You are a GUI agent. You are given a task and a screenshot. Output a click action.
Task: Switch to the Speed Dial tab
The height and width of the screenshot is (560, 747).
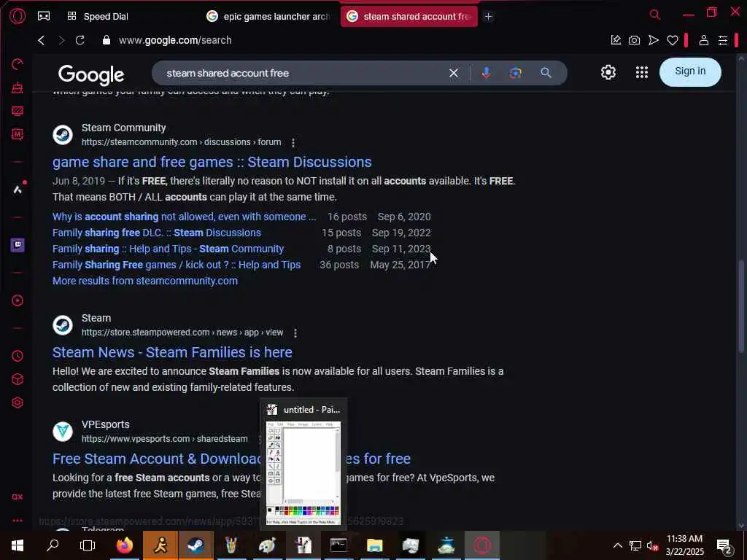[x=98, y=16]
